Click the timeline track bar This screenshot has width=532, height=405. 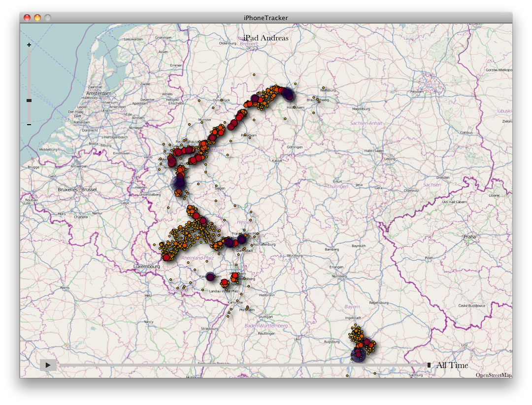(x=243, y=365)
